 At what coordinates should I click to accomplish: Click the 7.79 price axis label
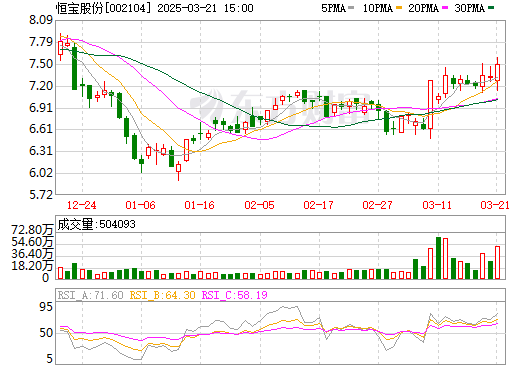41,42
